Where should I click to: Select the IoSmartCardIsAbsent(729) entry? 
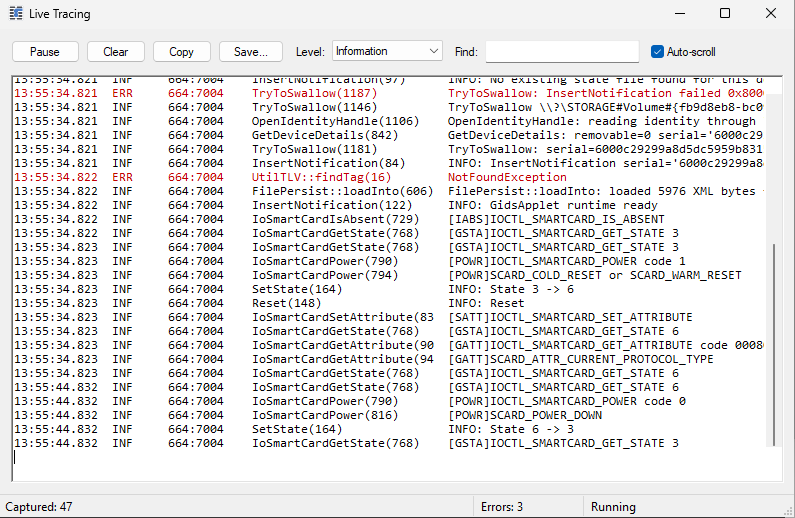tap(388, 219)
